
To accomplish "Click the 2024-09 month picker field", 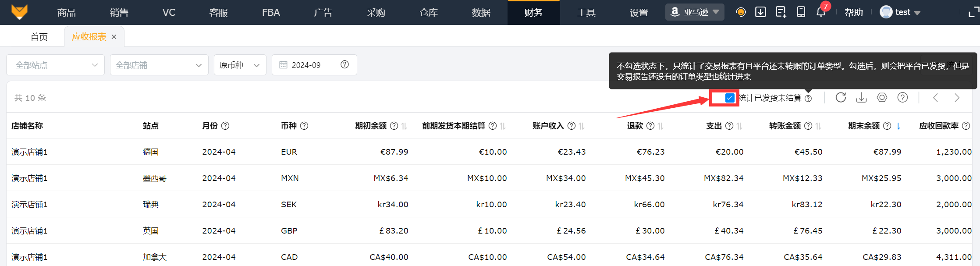I will click(307, 65).
